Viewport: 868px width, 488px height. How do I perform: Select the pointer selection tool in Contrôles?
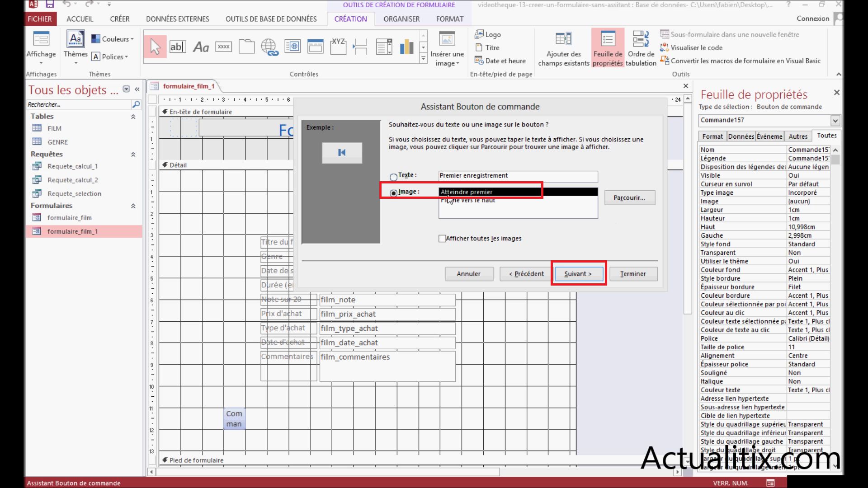tap(155, 47)
